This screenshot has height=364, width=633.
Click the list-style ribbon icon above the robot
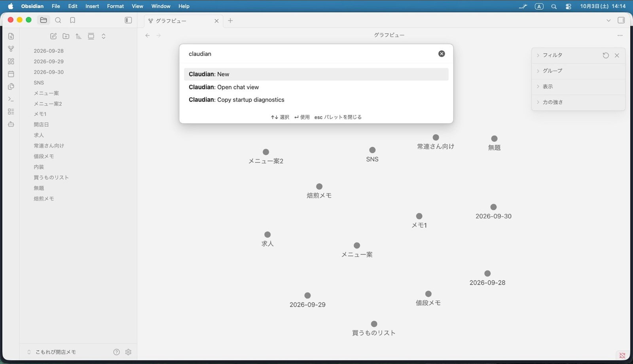[11, 112]
